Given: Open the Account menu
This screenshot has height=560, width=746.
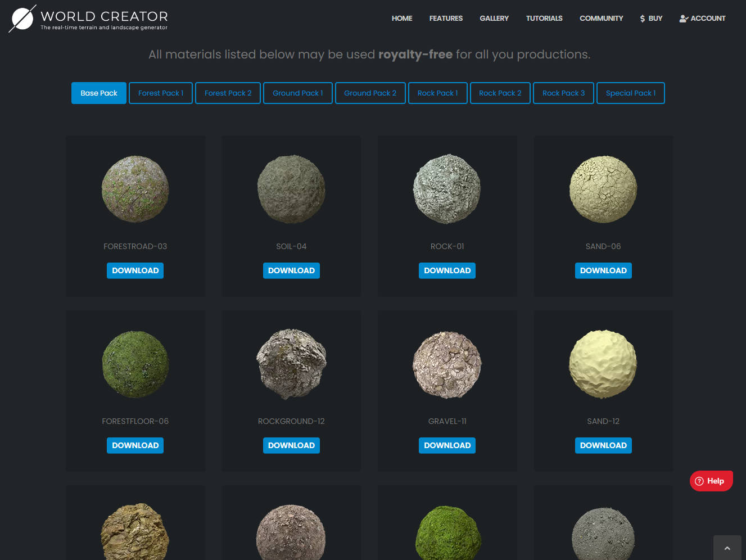Looking at the screenshot, I should pyautogui.click(x=702, y=19).
